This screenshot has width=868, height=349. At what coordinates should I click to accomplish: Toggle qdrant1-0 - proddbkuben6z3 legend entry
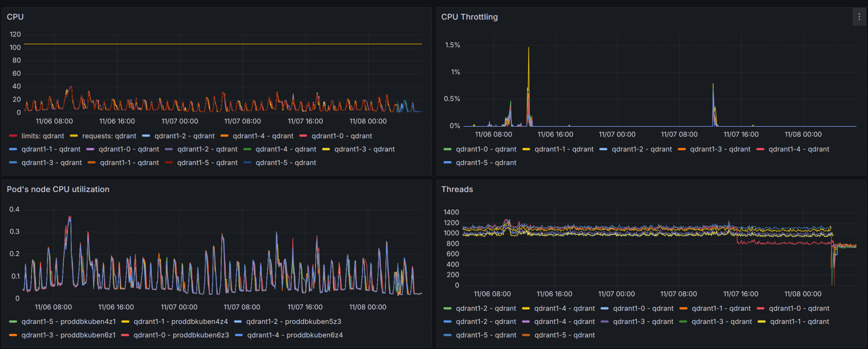[181, 335]
